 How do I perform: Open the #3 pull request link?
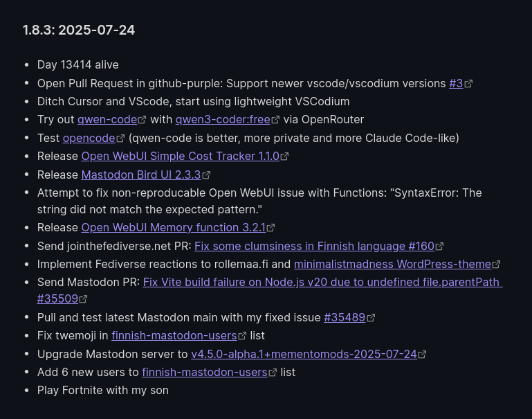click(x=456, y=84)
